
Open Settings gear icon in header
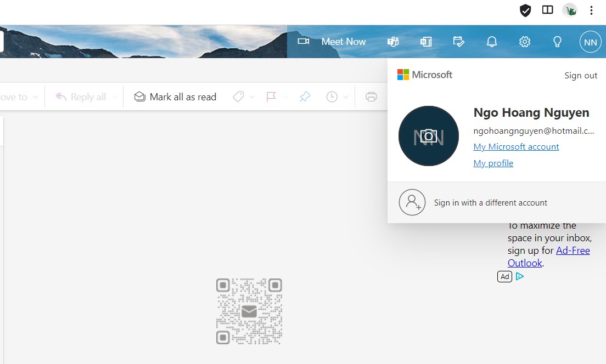[524, 42]
